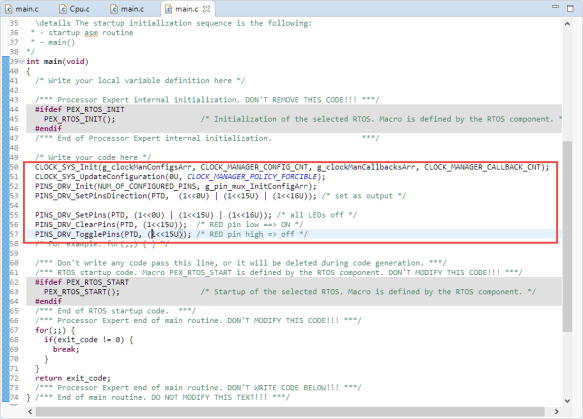Click 'CLOCK_MANAGER_CONFIG_CNT' argument
The height and width of the screenshot is (419, 583).
(x=254, y=167)
